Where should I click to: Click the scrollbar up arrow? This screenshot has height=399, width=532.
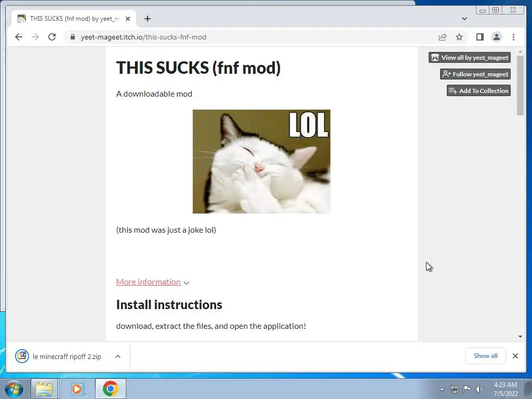(x=520, y=52)
